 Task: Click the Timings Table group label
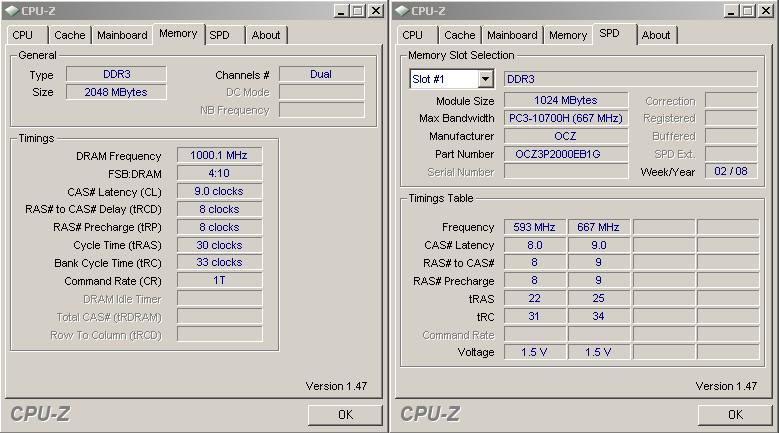(x=441, y=198)
